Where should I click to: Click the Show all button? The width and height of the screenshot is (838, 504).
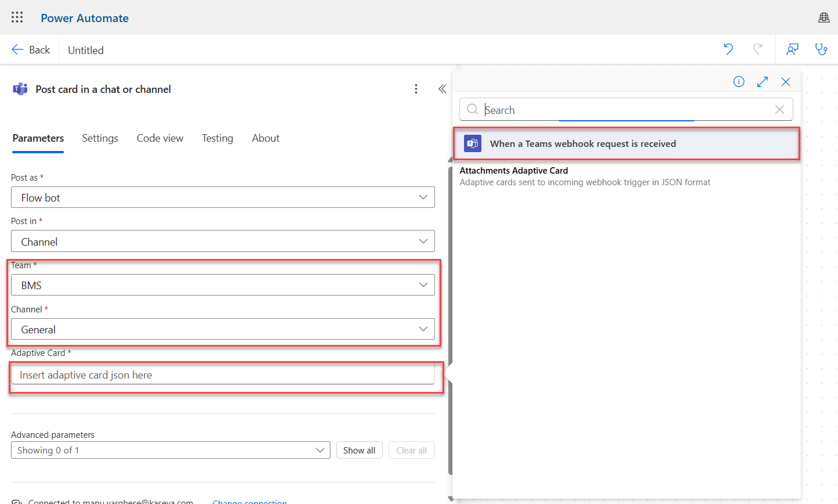[359, 450]
